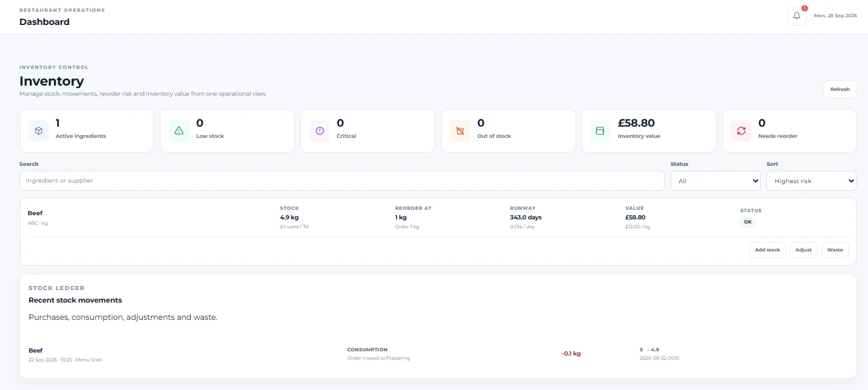Screen dimensions: 868x390
Task: Click the 343.0 days runway value
Action: pos(526,217)
